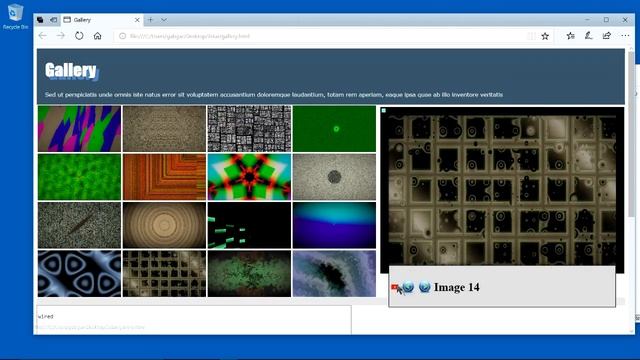The width and height of the screenshot is (640, 360).
Task: Add this page to favorites star
Action: [x=545, y=36]
